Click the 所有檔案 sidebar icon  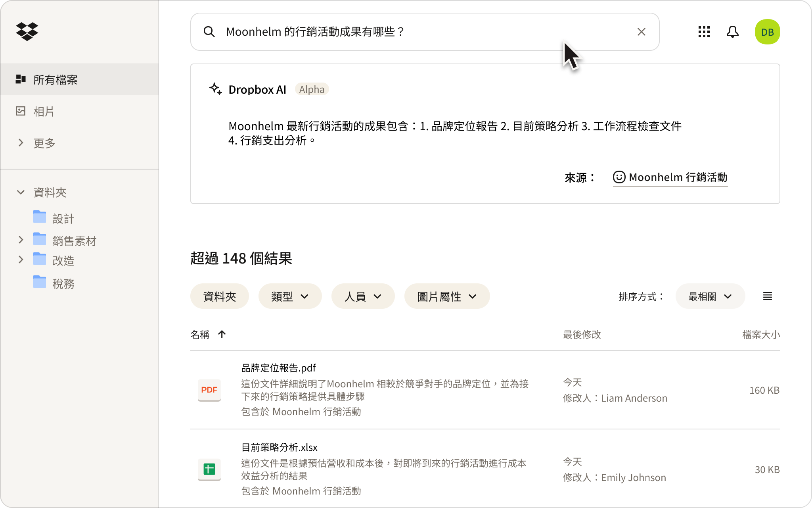(21, 79)
